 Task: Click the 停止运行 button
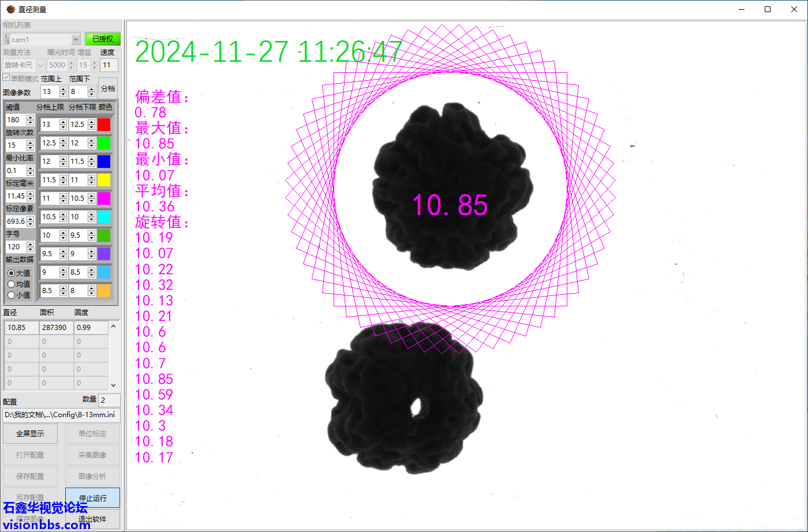[x=92, y=498]
